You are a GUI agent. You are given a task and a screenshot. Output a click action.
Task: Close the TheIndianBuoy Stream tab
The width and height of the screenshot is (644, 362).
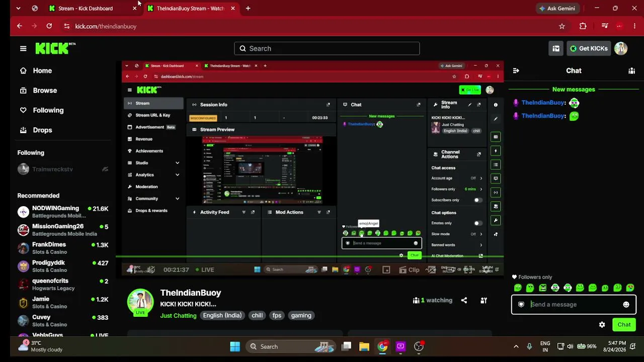pyautogui.click(x=233, y=9)
